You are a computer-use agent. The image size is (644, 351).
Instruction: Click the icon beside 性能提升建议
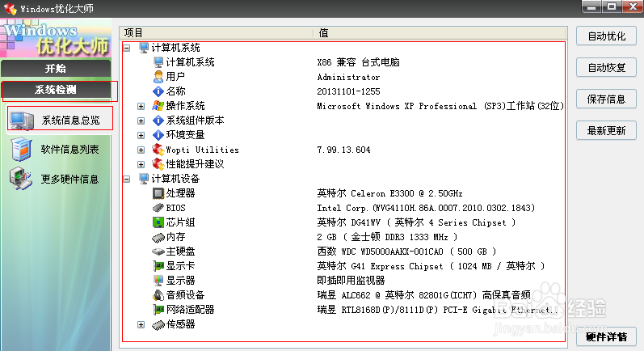pos(158,164)
